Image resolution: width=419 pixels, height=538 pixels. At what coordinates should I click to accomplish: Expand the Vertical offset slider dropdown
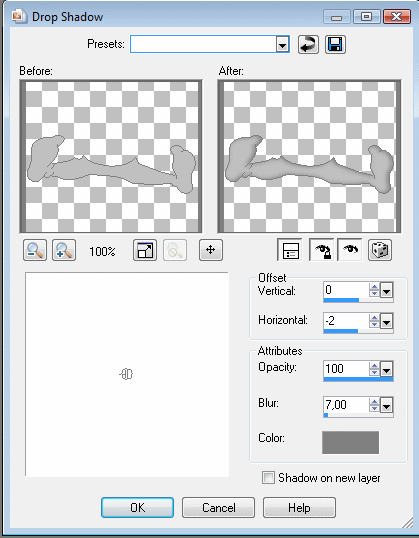386,291
